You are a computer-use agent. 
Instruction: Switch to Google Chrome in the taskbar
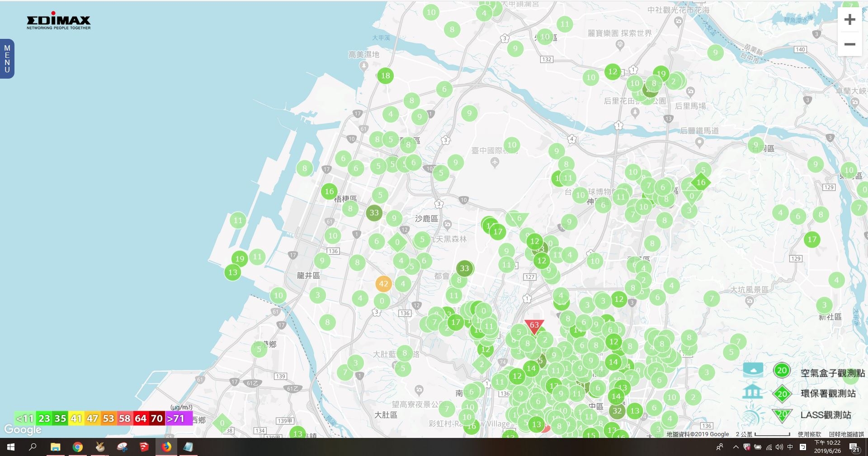point(78,447)
